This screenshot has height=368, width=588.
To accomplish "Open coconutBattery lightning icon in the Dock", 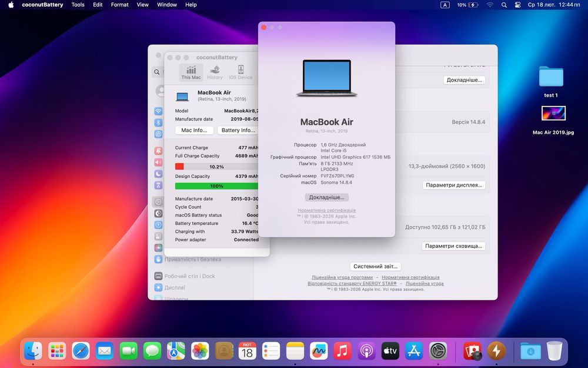I will click(x=496, y=351).
